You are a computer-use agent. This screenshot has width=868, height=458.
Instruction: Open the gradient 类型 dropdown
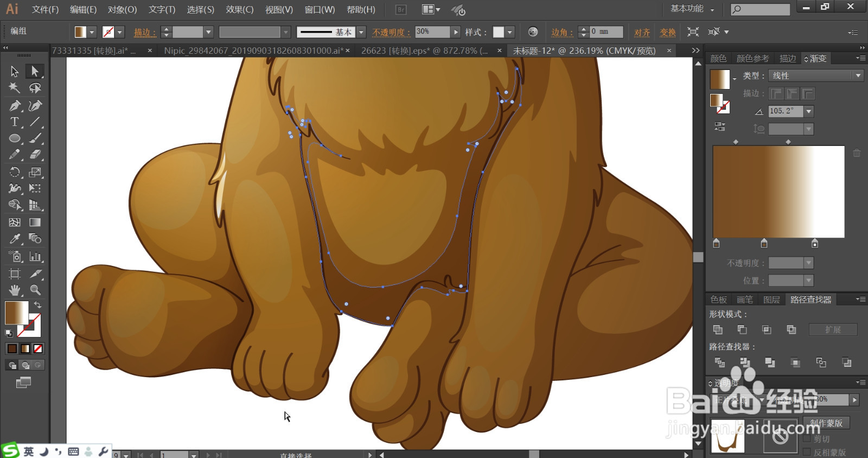[x=815, y=75]
